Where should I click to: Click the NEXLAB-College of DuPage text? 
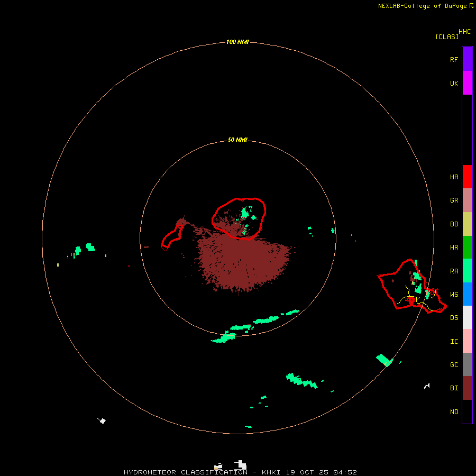click(x=422, y=6)
